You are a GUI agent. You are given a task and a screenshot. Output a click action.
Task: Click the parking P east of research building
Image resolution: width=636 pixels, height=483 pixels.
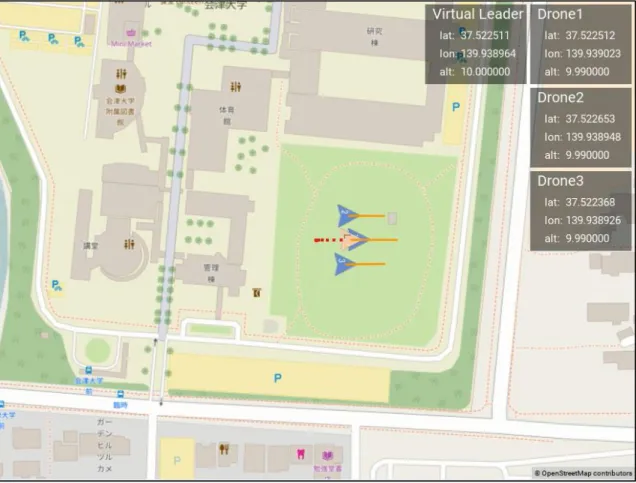456,107
